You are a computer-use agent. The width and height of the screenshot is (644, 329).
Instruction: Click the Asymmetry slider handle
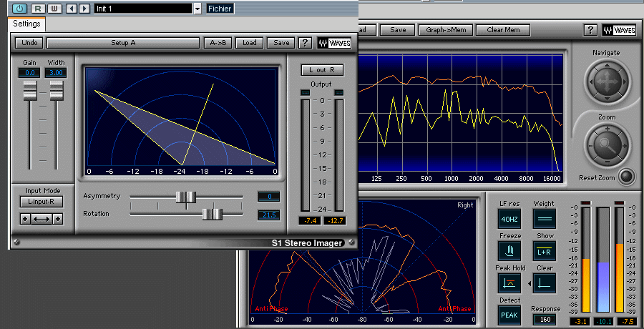[x=186, y=197]
